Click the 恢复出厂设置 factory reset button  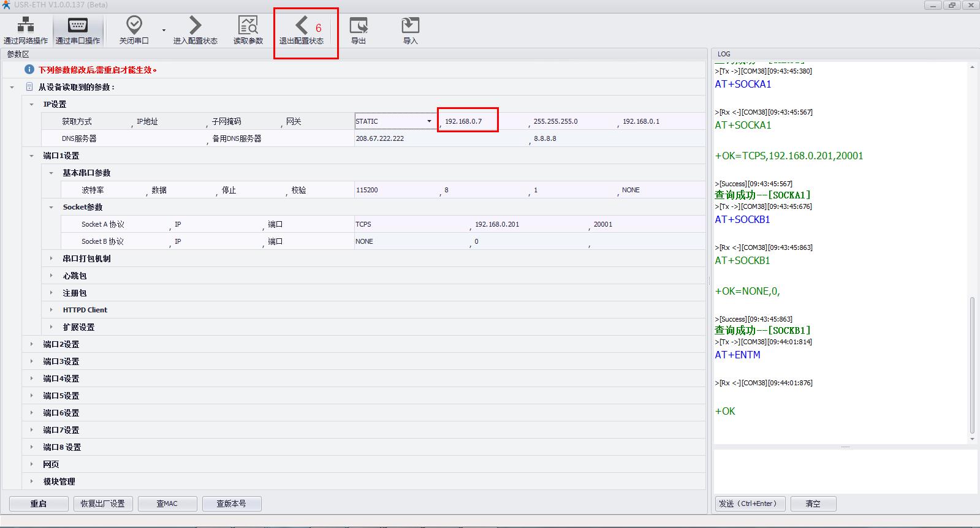[x=103, y=503]
